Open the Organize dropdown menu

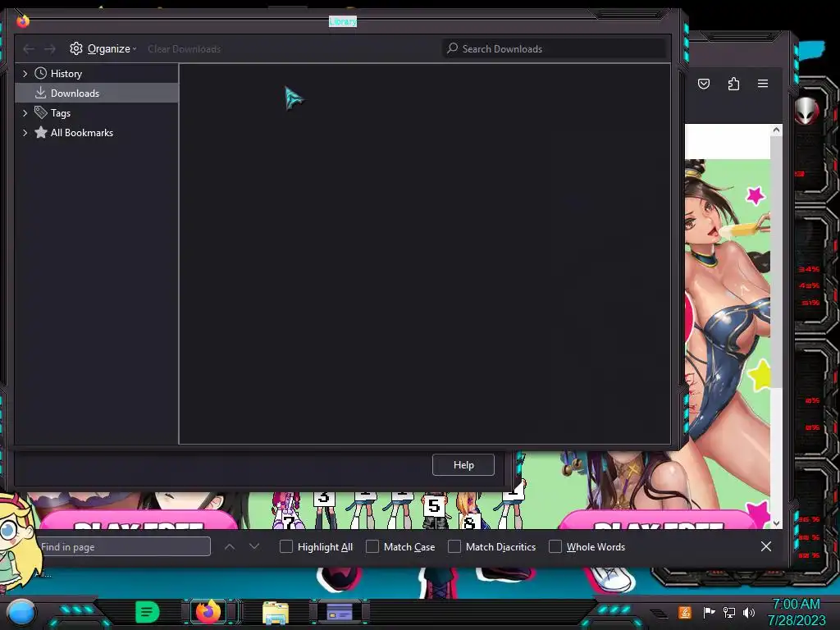click(103, 48)
